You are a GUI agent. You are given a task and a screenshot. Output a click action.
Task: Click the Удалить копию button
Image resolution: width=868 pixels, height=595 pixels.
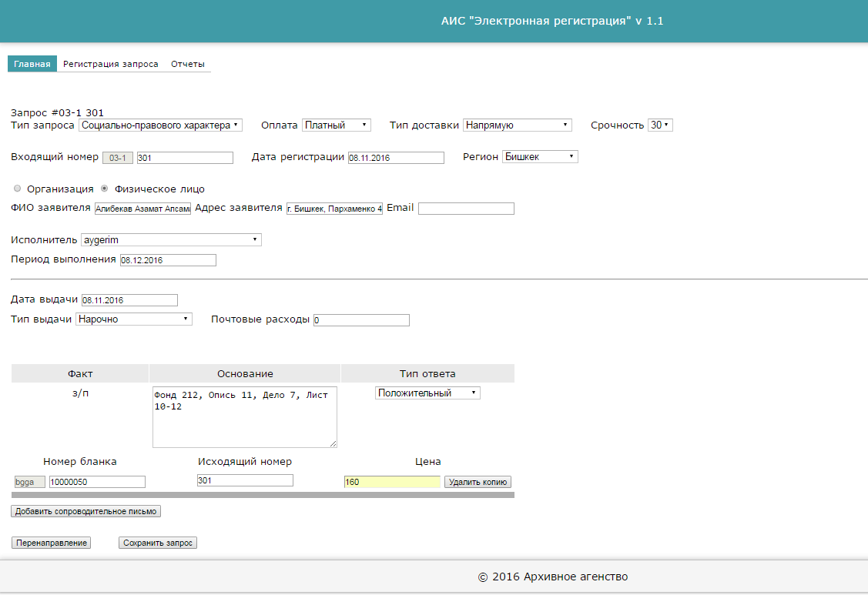[x=478, y=482]
